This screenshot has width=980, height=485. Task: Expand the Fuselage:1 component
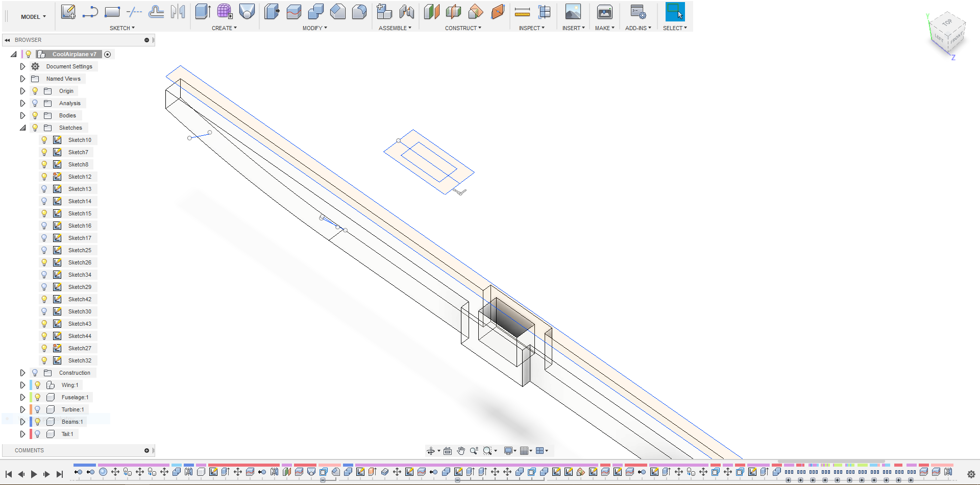(22, 397)
